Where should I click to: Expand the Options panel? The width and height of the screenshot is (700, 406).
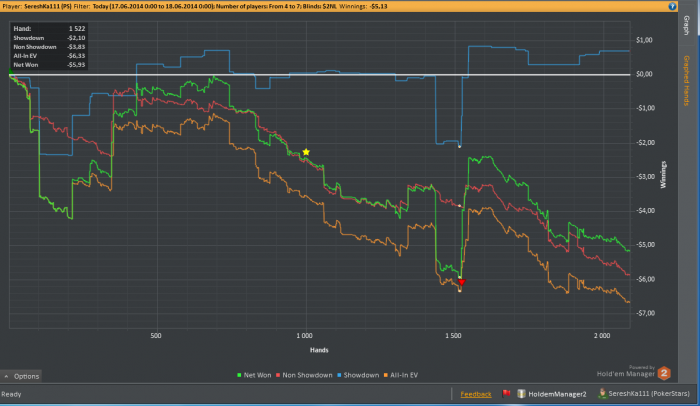click(x=21, y=376)
